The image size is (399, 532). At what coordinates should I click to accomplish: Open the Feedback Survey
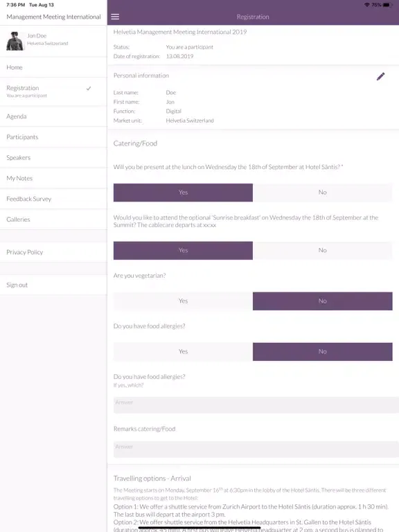pyautogui.click(x=53, y=199)
